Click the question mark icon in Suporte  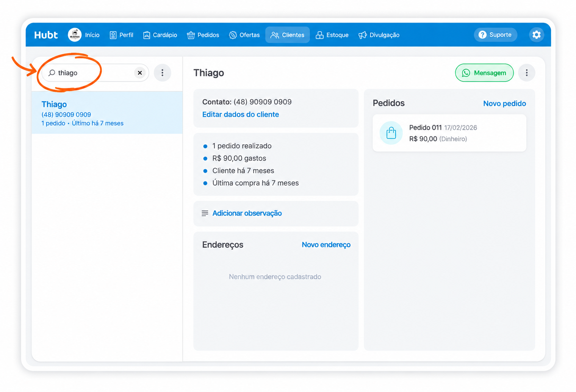pos(482,35)
